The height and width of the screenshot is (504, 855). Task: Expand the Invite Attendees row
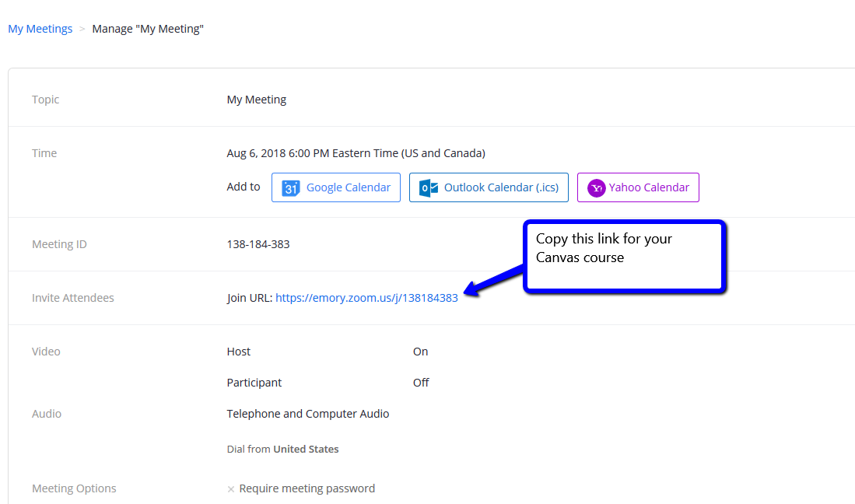72,297
